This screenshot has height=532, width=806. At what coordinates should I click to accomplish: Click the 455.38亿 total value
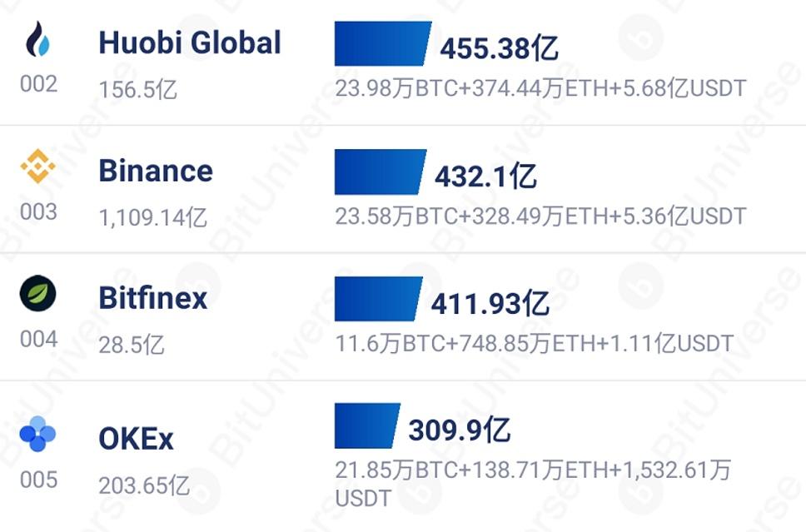point(499,49)
